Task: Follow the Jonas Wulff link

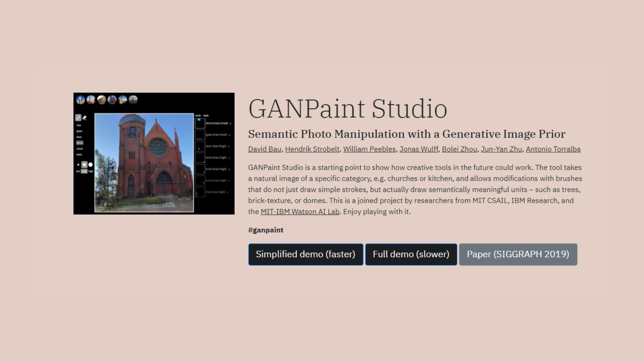Action: pos(419,149)
